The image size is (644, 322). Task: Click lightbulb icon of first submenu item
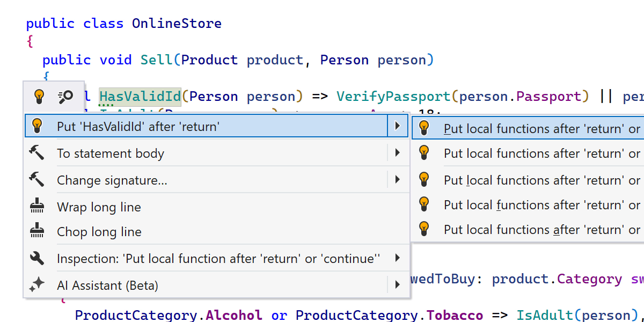pyautogui.click(x=424, y=128)
